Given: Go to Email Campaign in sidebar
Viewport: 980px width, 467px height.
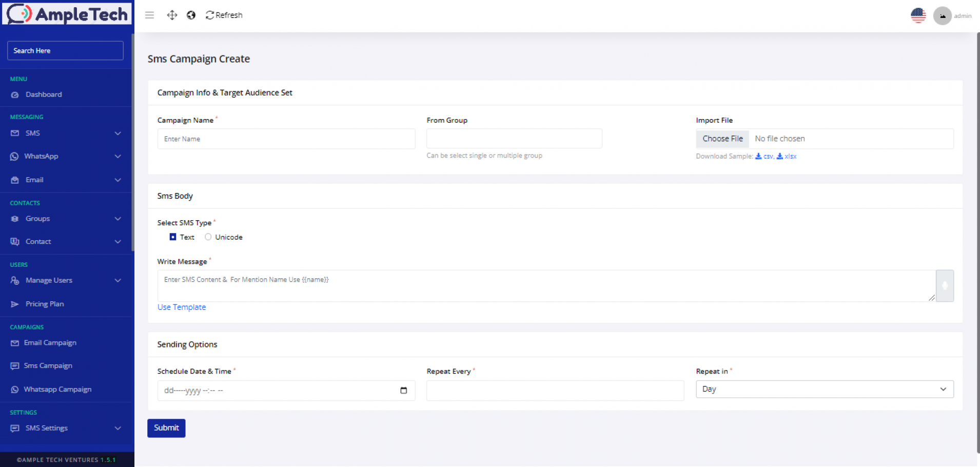Looking at the screenshot, I should (50, 343).
